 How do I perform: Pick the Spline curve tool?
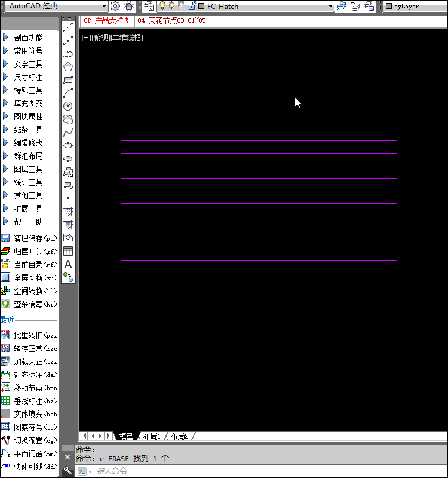tap(68, 132)
